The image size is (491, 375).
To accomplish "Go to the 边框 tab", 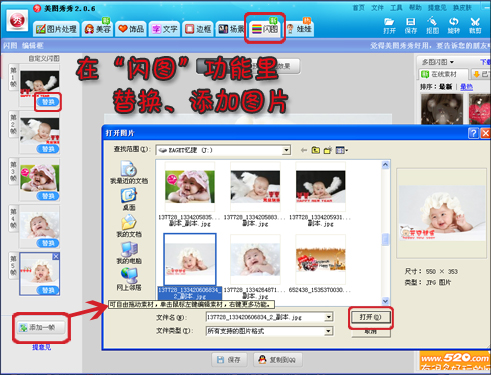I will tap(198, 29).
